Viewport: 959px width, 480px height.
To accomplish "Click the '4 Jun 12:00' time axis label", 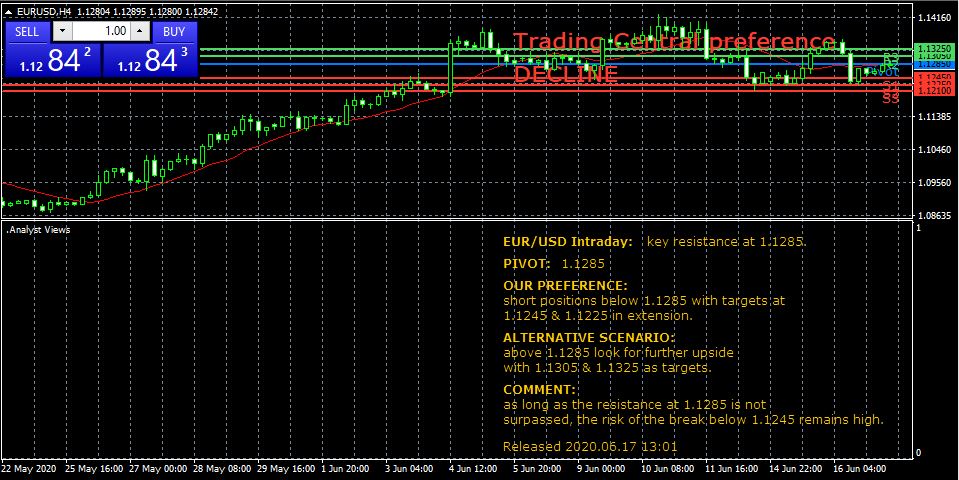I will (x=473, y=468).
